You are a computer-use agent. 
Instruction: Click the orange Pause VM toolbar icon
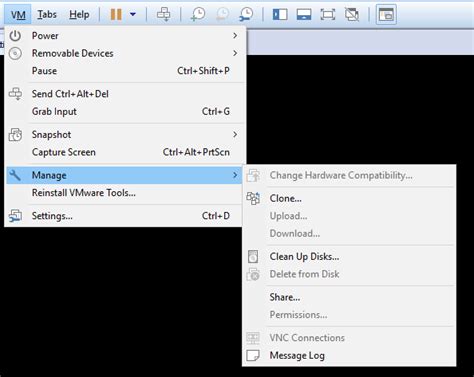116,14
